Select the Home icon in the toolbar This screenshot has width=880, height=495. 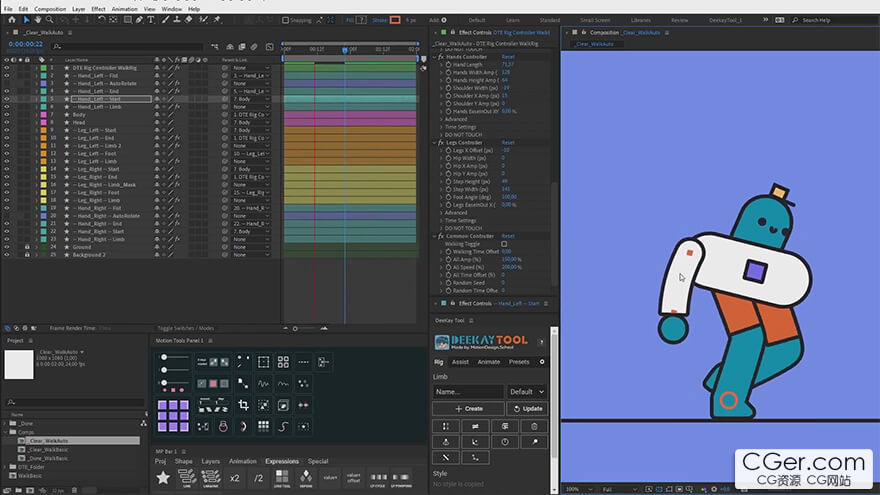click(x=12, y=20)
